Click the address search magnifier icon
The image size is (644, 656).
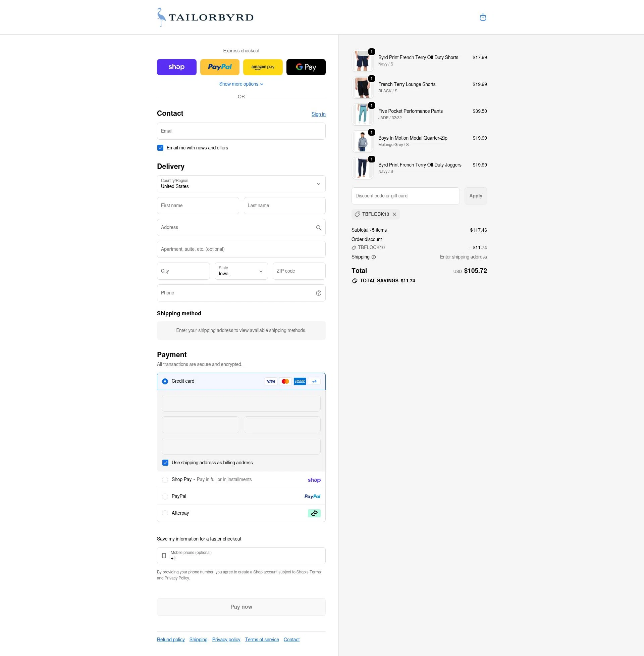(x=318, y=227)
